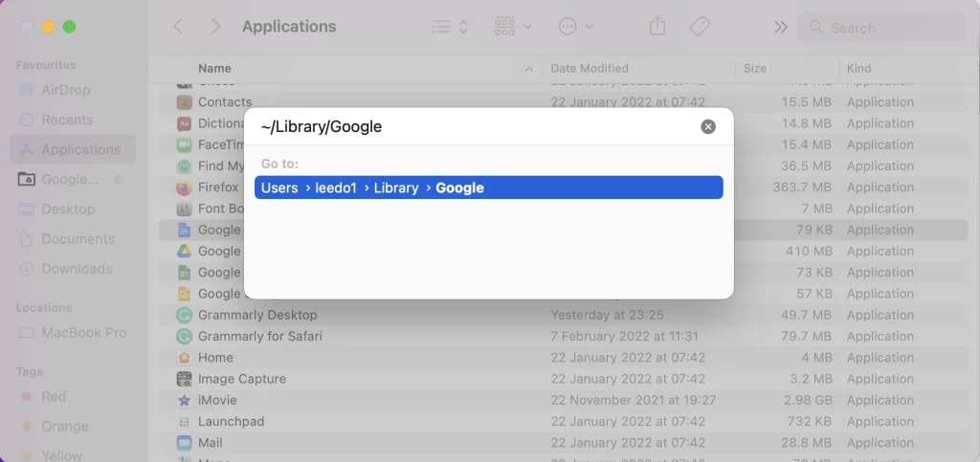This screenshot has height=462, width=980.
Task: Click the Image Capture app icon
Action: coord(184,379)
